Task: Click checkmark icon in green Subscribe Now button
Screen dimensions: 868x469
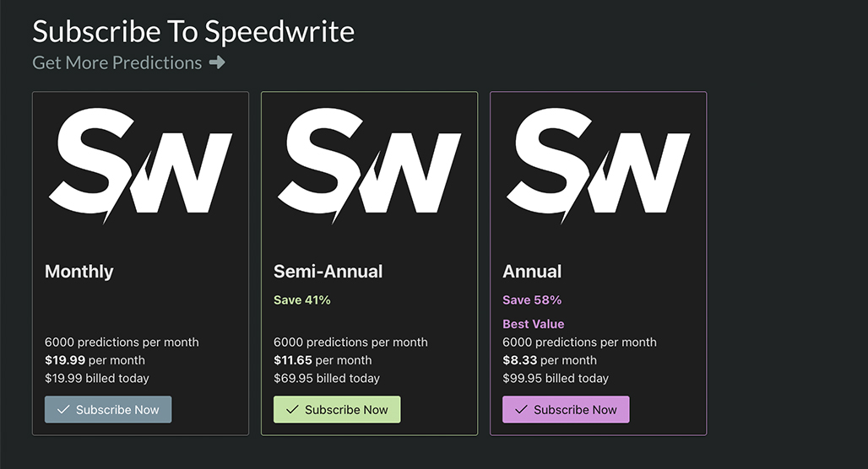Action: 292,409
